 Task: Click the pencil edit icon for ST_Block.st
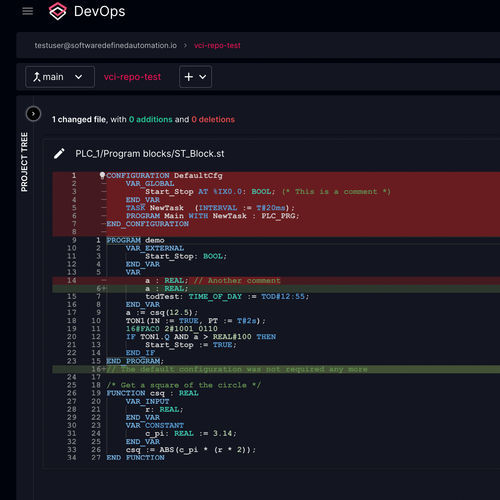[x=59, y=154]
